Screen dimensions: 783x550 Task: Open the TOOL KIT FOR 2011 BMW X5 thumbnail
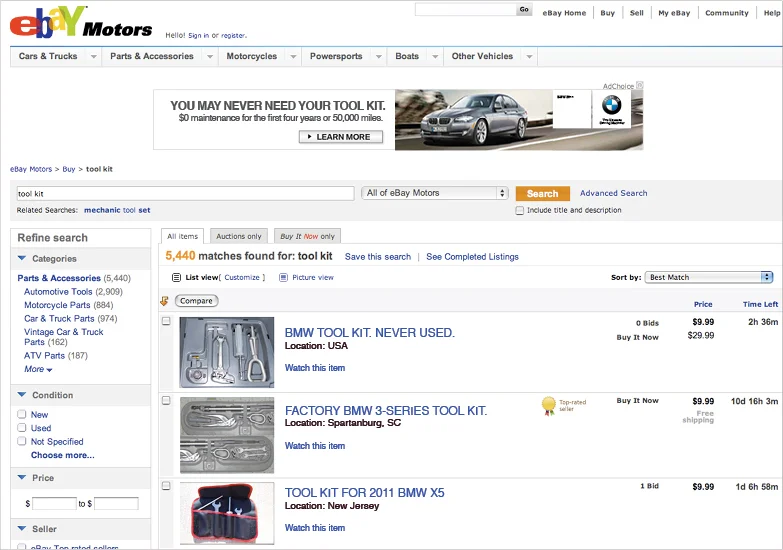[227, 513]
